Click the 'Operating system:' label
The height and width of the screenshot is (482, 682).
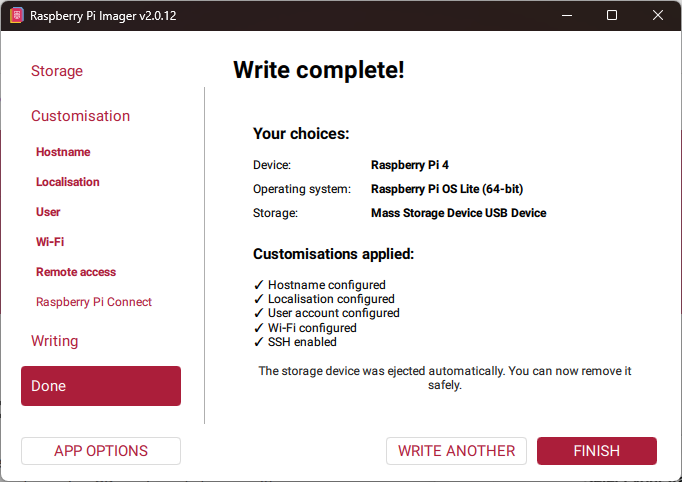point(302,189)
